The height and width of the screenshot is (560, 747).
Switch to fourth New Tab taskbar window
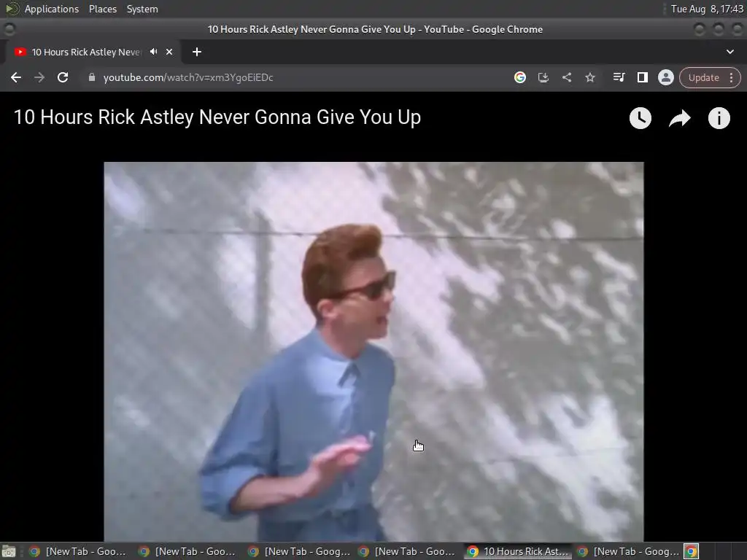click(x=408, y=551)
